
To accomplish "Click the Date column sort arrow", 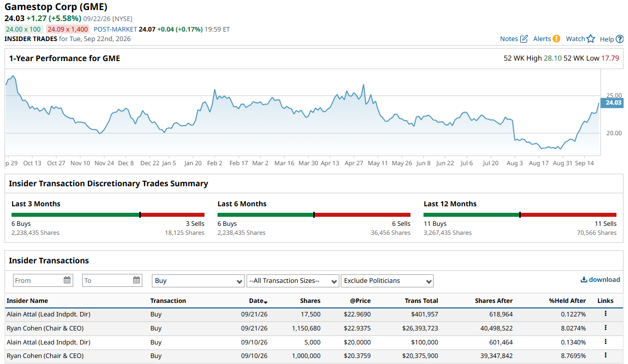I will click(266, 302).
